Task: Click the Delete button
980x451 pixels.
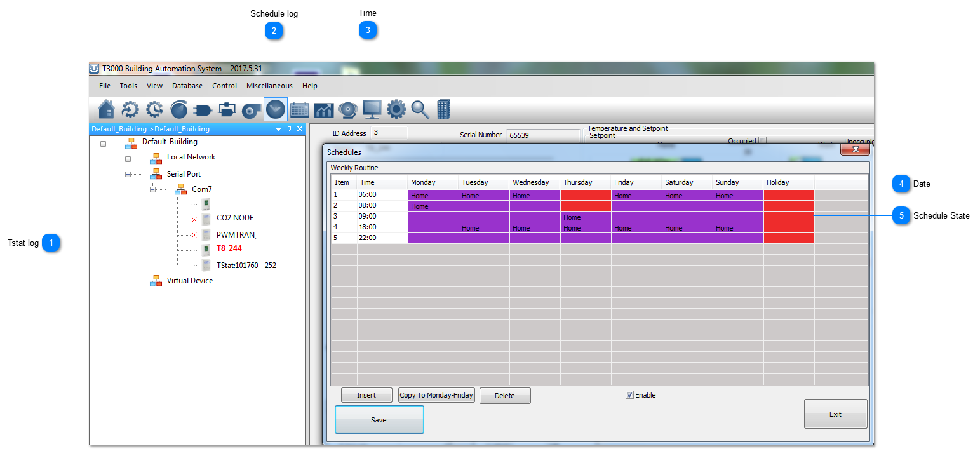Action: 505,396
